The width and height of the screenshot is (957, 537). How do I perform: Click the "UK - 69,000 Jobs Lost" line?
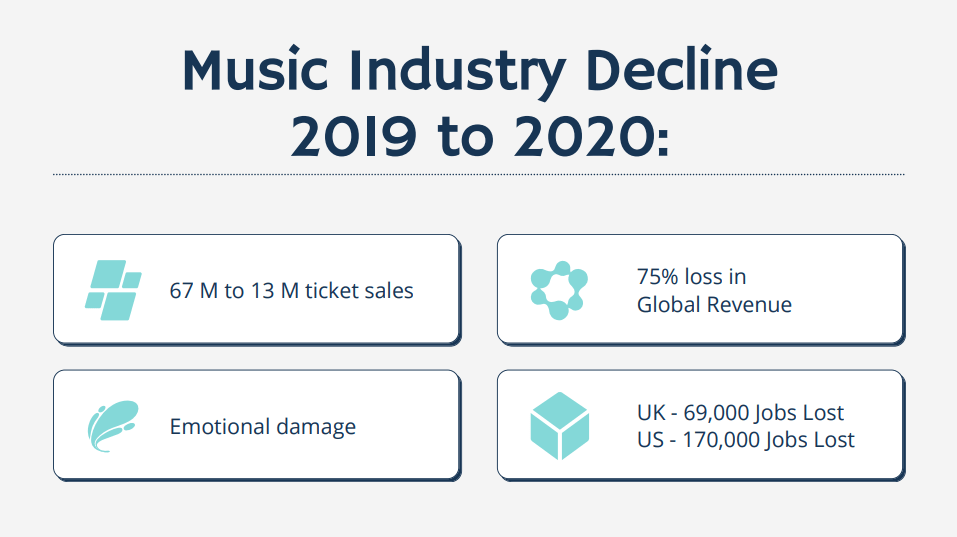point(740,413)
